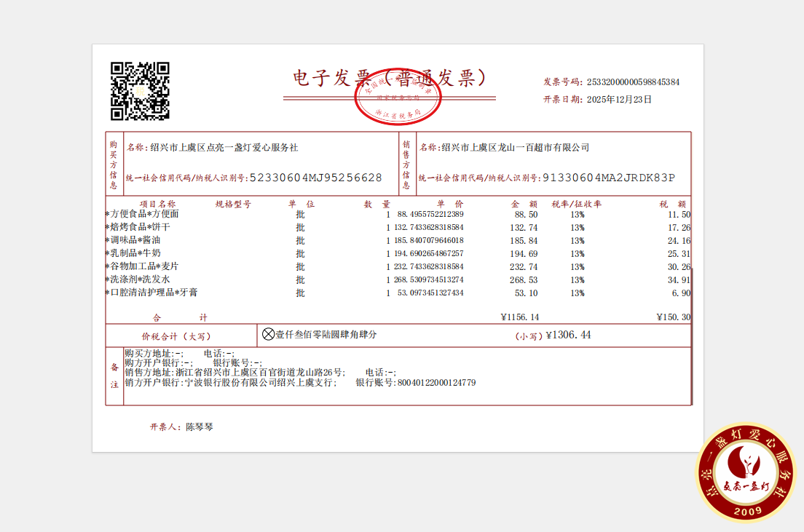
Task: Click the issue date 2025年12月23日
Action: [619, 100]
